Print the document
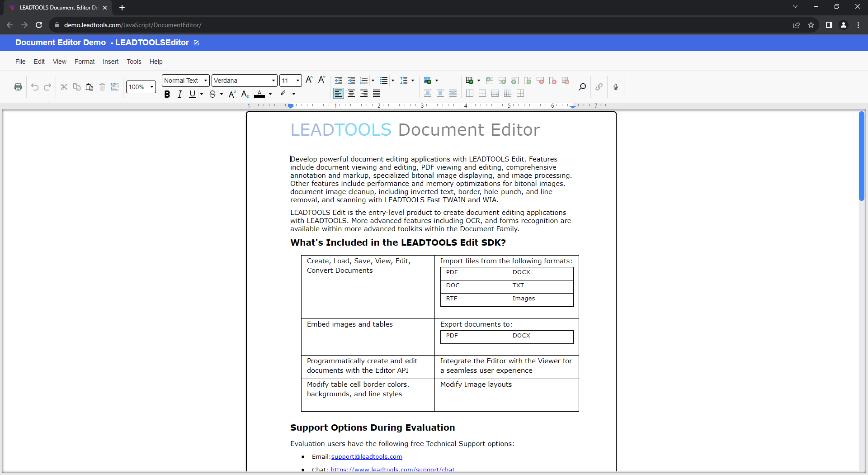The image size is (868, 475). point(18,87)
